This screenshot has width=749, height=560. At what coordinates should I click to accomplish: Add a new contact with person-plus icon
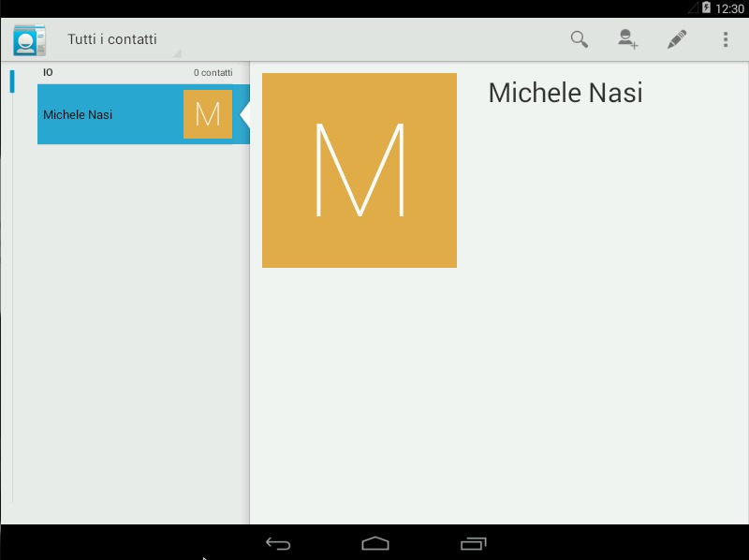[x=627, y=39]
